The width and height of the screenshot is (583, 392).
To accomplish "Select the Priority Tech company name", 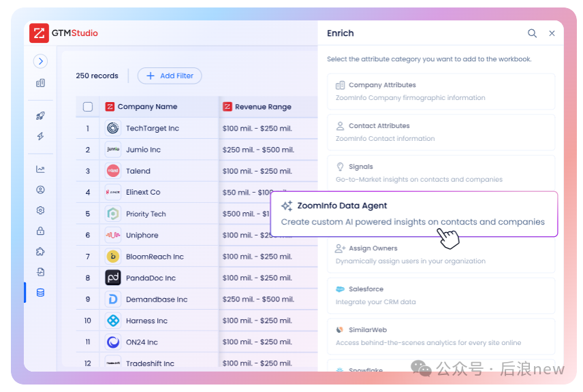I will (146, 214).
